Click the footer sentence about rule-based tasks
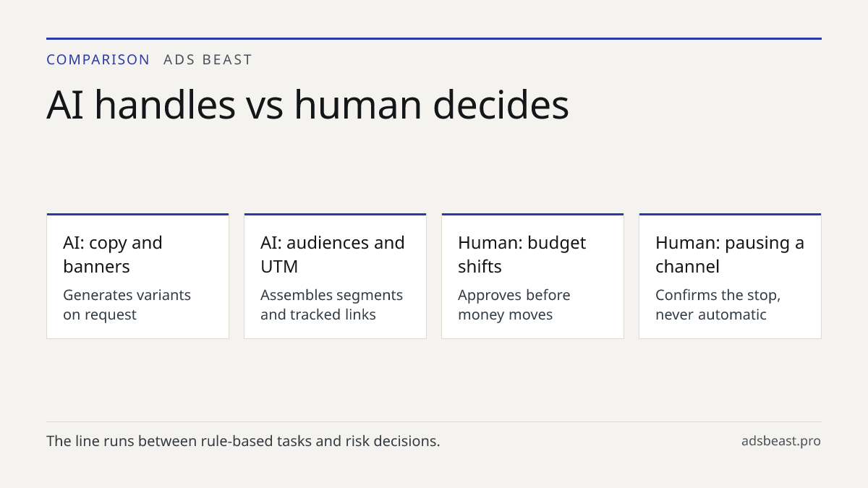 [243, 441]
